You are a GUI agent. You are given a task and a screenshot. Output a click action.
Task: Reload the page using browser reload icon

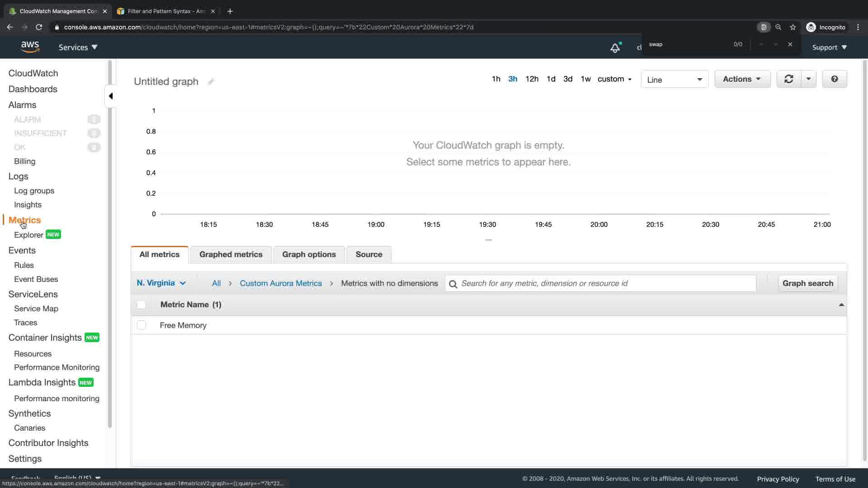pos(39,27)
